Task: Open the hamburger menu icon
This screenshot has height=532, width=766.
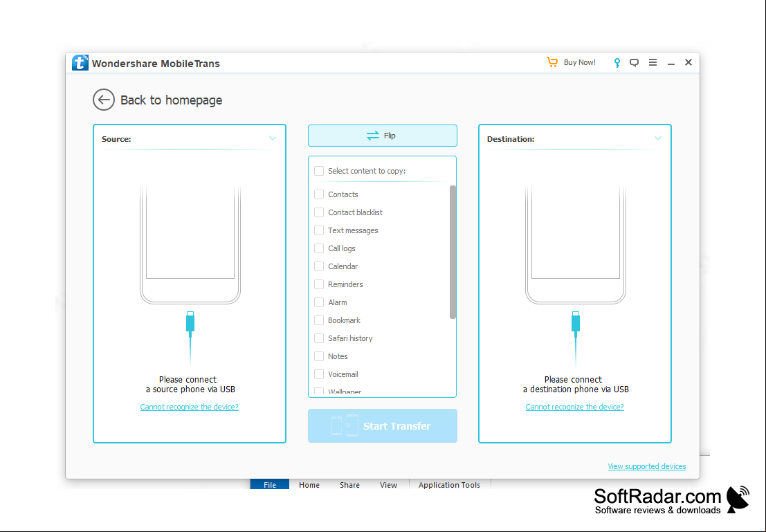Action: click(x=653, y=62)
